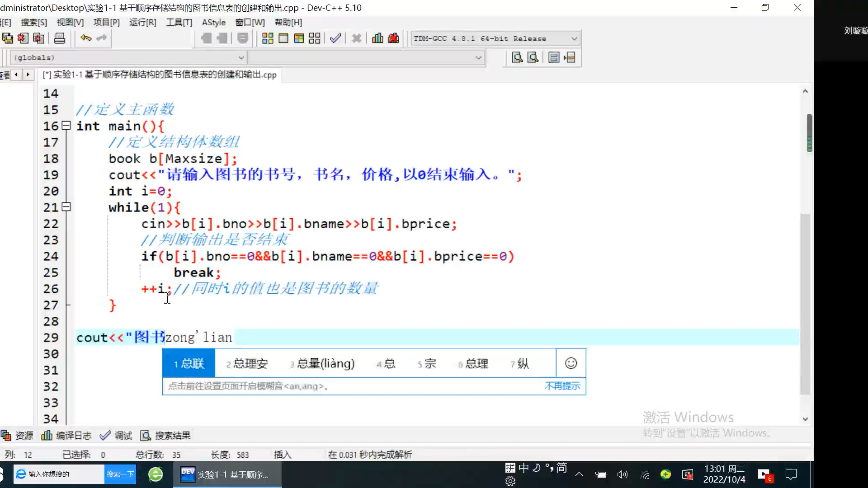Open the 编译日志 (Compile Log) panel tab

[x=73, y=435]
